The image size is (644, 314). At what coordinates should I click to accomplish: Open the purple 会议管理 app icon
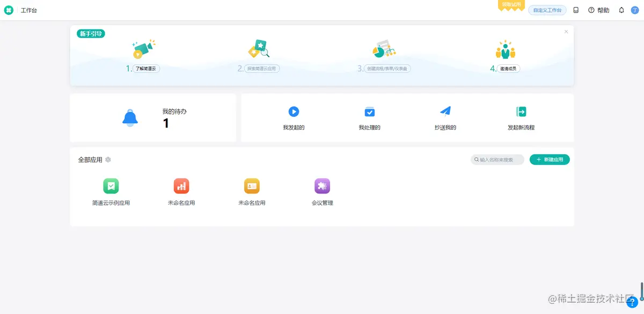coord(322,186)
